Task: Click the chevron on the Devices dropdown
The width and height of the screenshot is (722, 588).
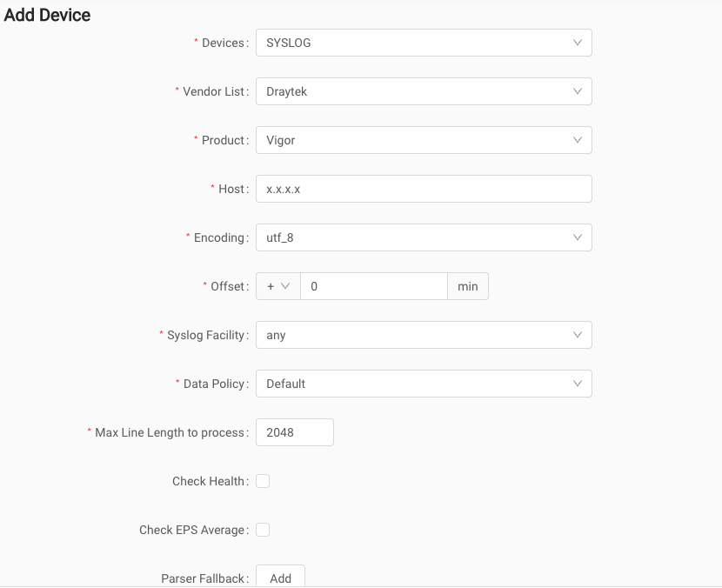Action: (x=576, y=42)
